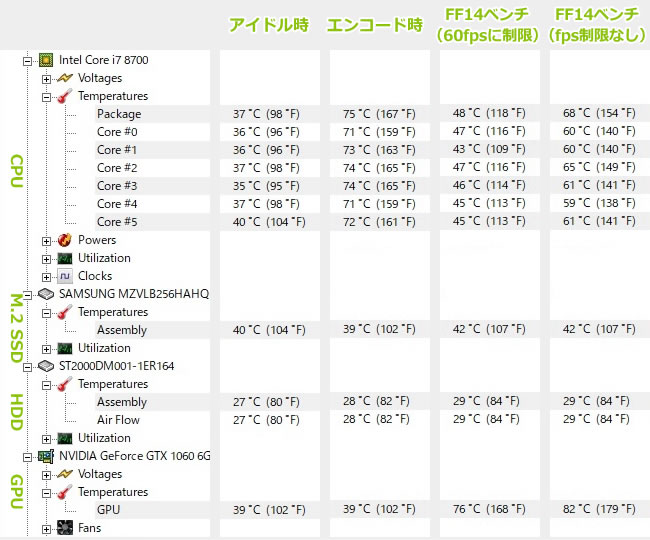Viewport: 650px width, 540px height.
Task: Select the Core #1 row
Action: pyautogui.click(x=152, y=150)
